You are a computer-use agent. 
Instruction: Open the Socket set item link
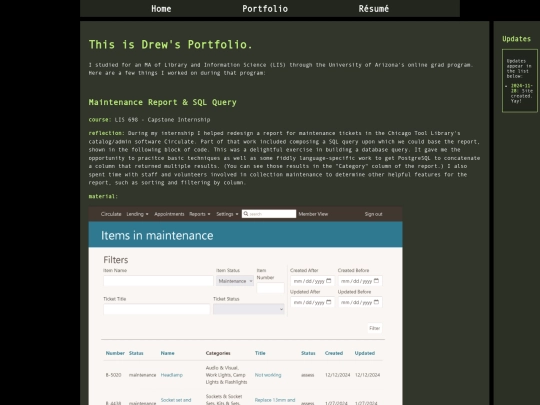[x=176, y=400]
